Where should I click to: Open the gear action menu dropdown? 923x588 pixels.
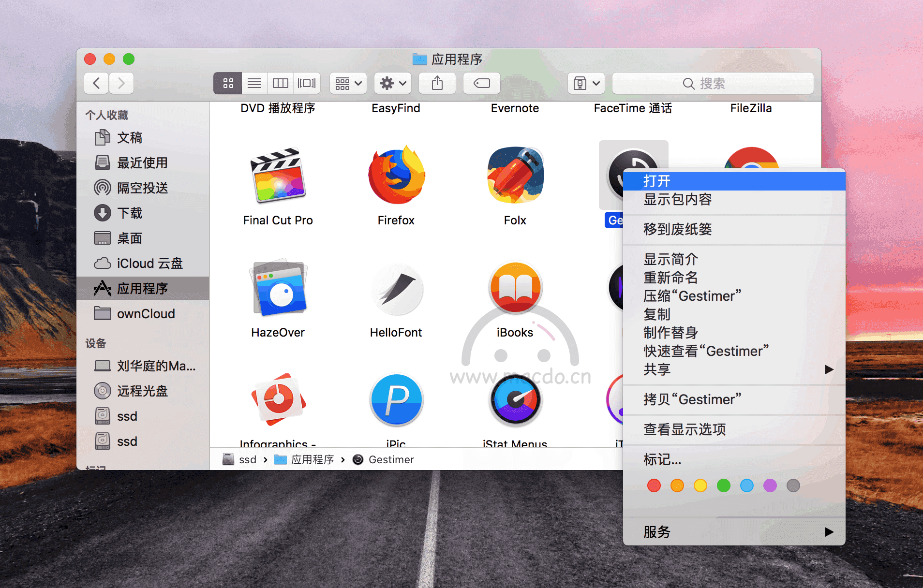click(x=393, y=83)
